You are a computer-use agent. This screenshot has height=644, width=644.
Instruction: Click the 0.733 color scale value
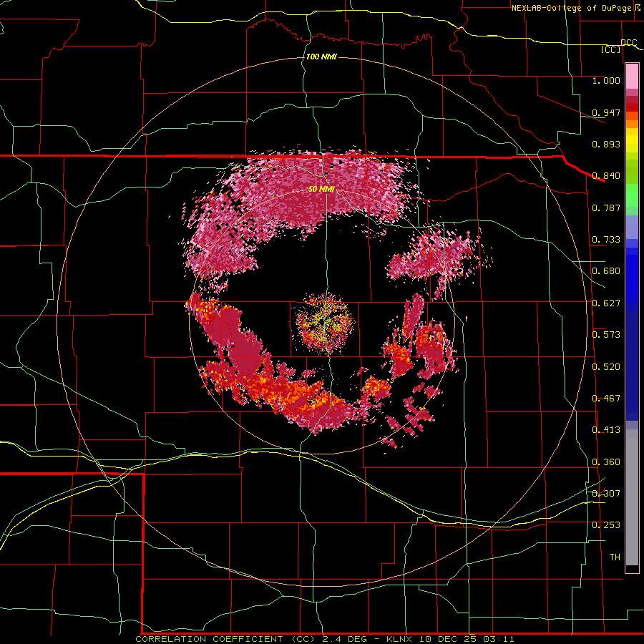(x=606, y=240)
